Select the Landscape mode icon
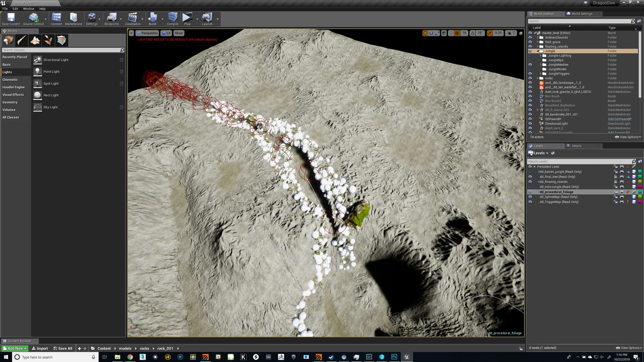 click(x=35, y=40)
